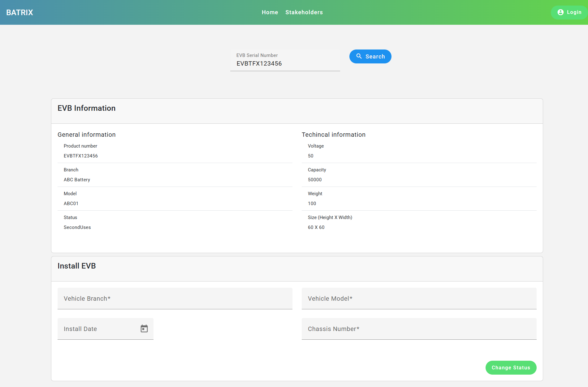Click the calendar icon in Install Date
Viewport: 588px width, 387px height.
pyautogui.click(x=144, y=329)
